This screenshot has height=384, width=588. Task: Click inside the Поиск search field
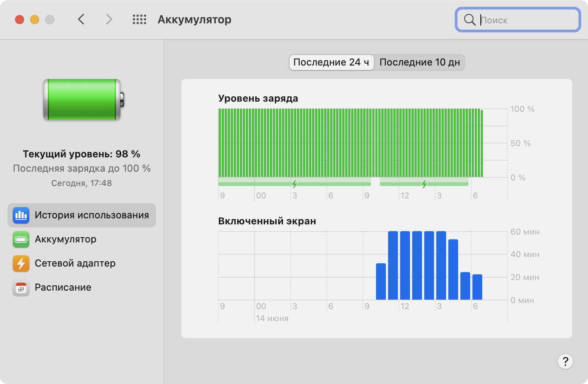(527, 20)
